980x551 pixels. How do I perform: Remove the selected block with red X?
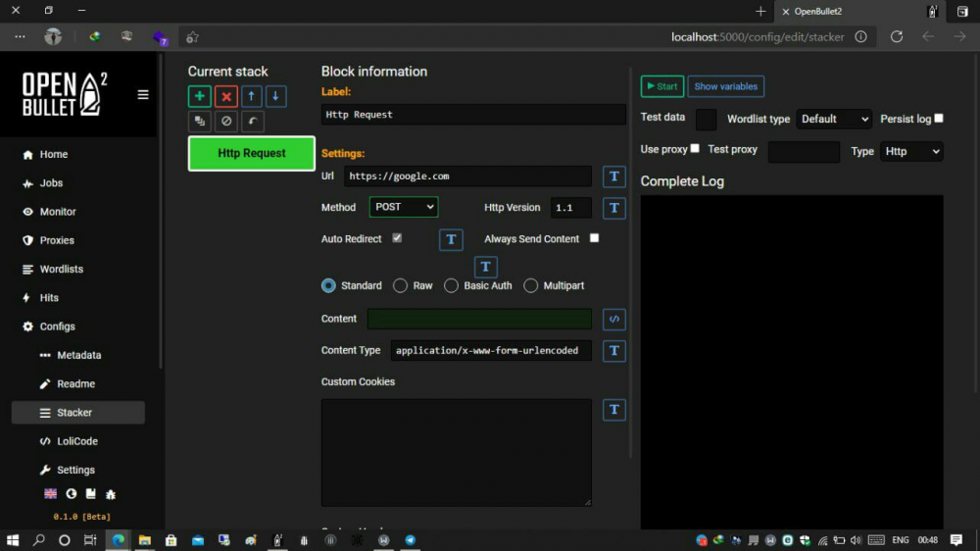tap(226, 96)
